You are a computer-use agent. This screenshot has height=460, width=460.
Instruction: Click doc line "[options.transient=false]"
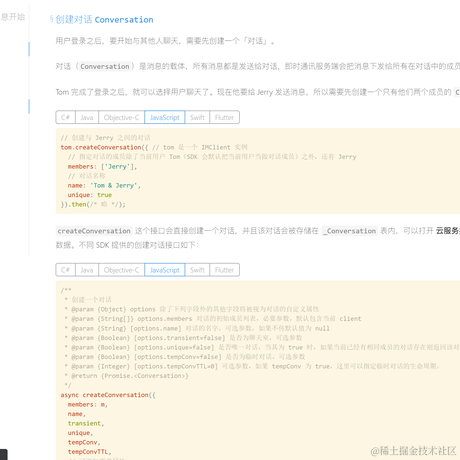(183, 338)
